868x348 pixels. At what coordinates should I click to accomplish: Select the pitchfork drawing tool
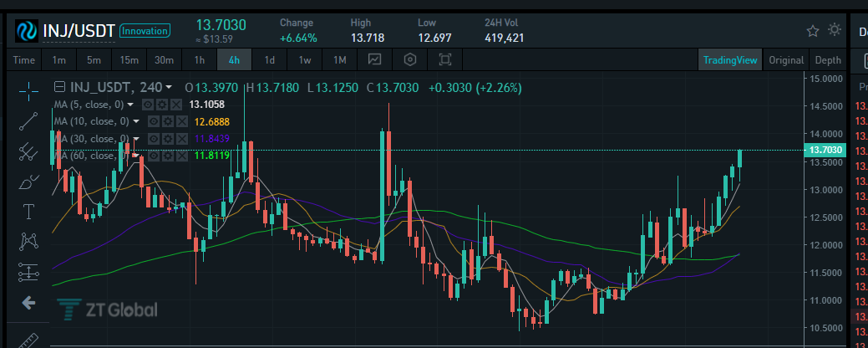click(x=28, y=151)
